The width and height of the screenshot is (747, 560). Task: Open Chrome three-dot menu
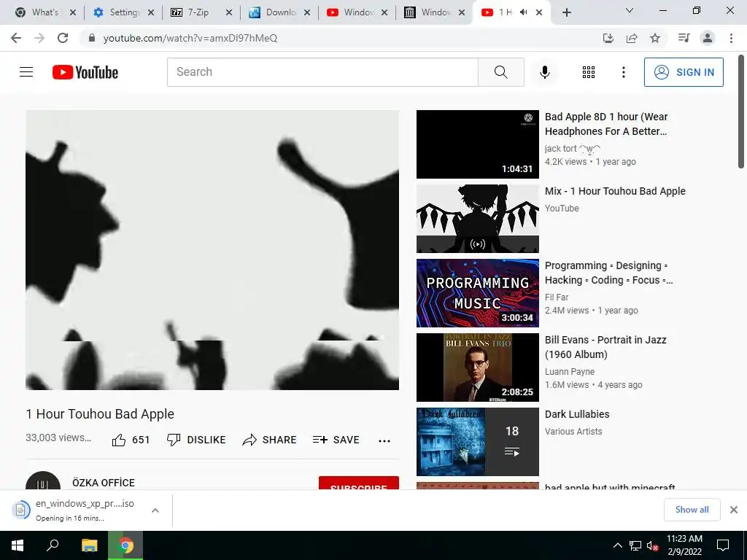(731, 38)
